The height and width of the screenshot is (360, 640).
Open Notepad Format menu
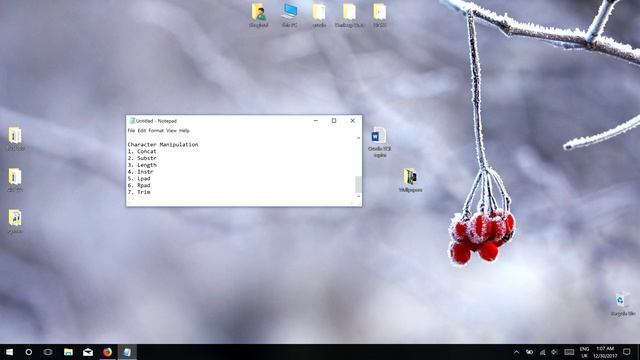click(x=156, y=131)
